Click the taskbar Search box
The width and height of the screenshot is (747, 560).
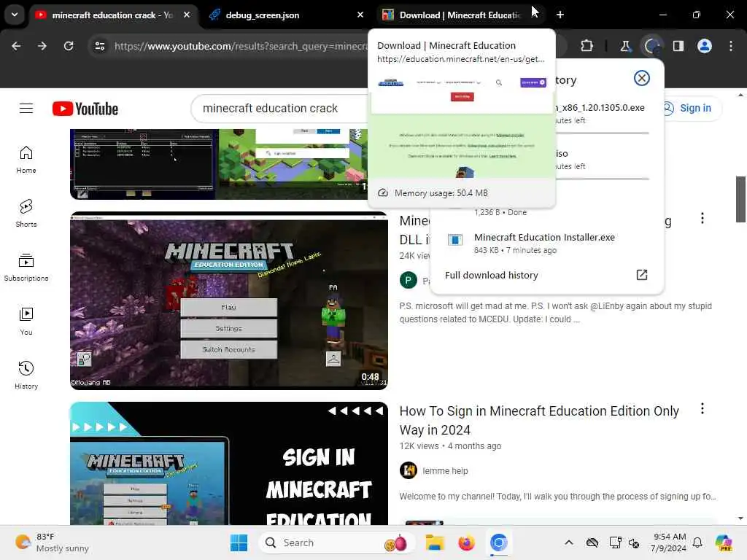click(337, 542)
